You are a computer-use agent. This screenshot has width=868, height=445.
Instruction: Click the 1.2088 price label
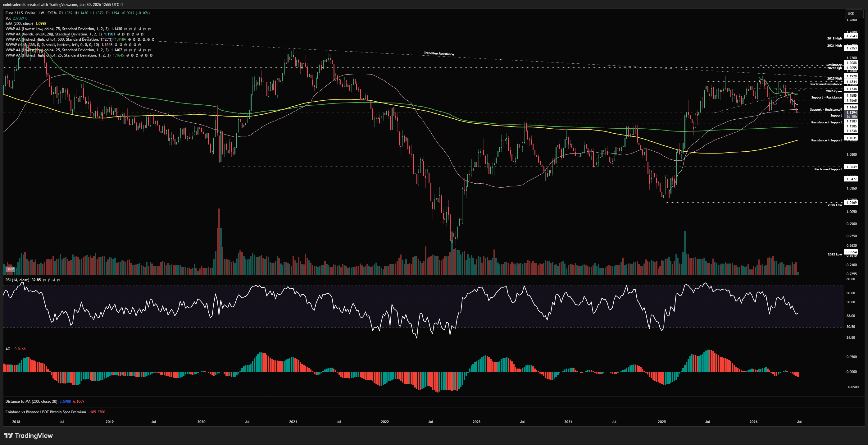click(852, 63)
